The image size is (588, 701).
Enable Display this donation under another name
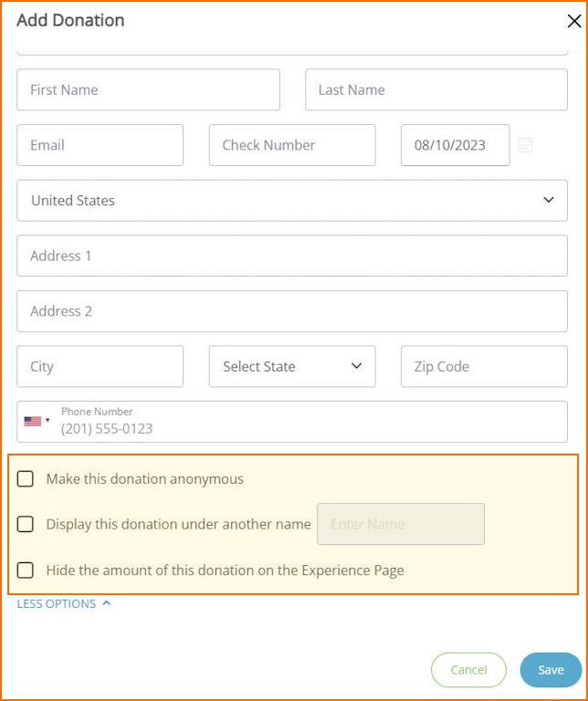click(25, 524)
